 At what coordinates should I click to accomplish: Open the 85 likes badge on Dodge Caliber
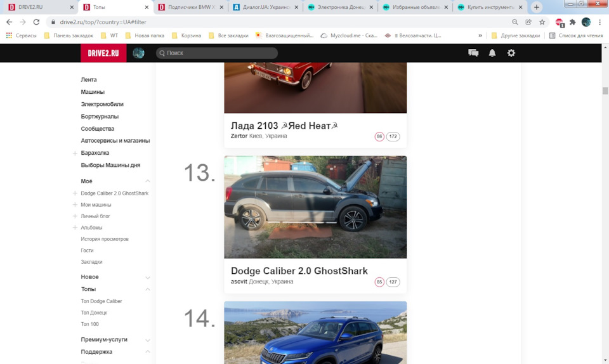[379, 282]
